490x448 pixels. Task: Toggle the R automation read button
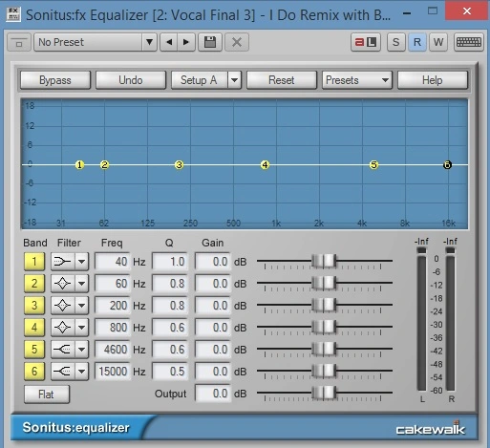pyautogui.click(x=417, y=42)
